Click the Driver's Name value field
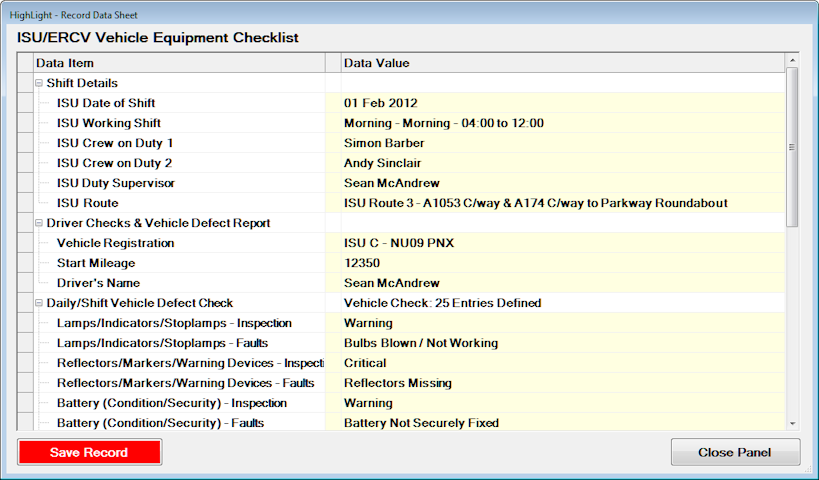819x480 pixels. coord(560,283)
